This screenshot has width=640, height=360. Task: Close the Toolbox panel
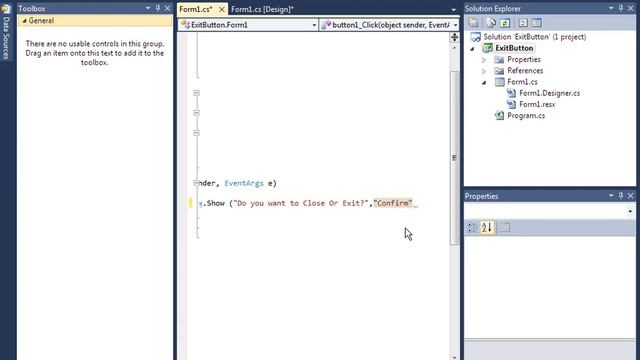[x=167, y=8]
